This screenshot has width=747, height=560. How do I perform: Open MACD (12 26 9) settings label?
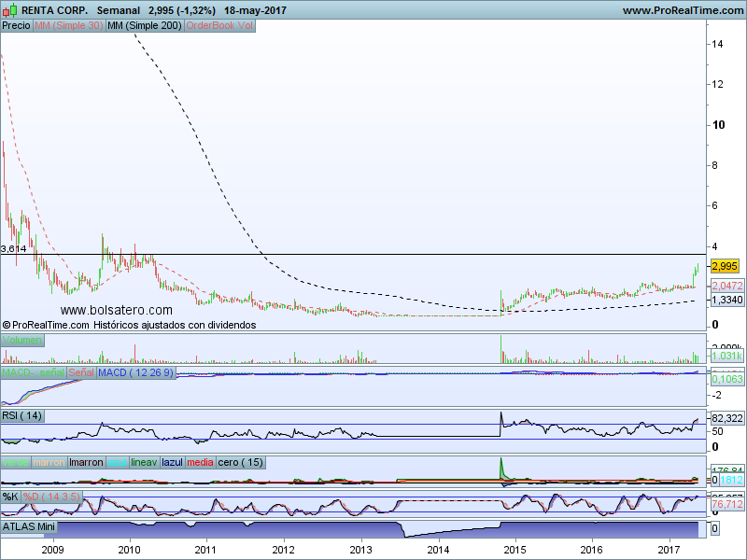[x=135, y=372]
